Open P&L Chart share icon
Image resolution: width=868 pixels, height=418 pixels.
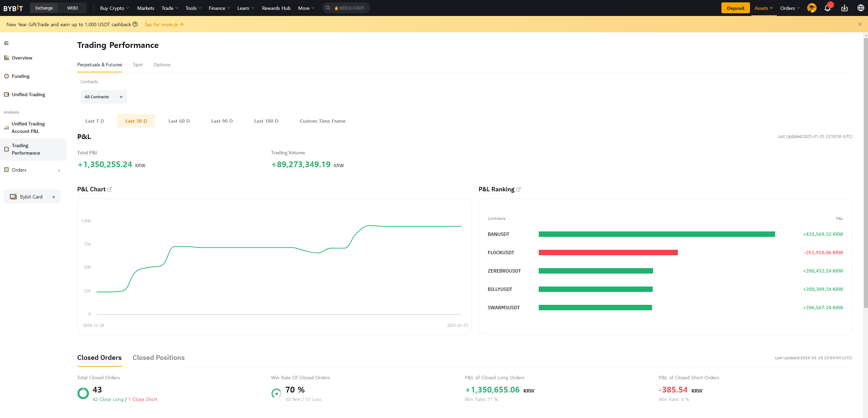(x=110, y=189)
